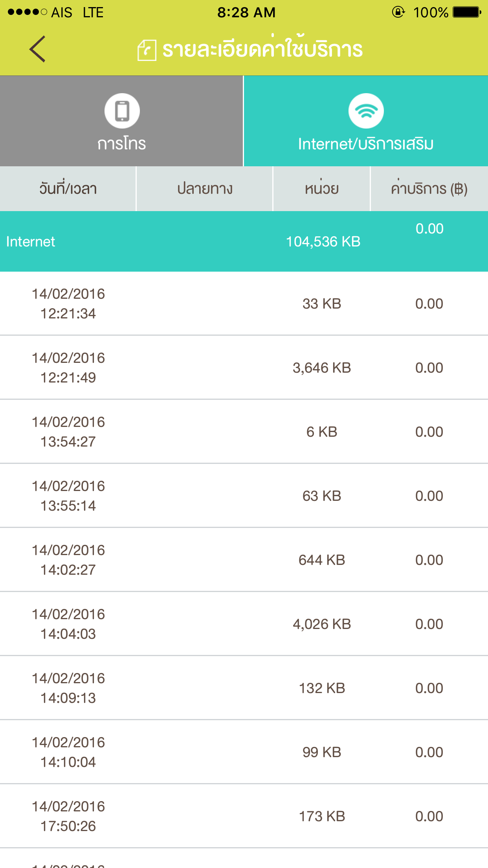
Task: Tap the ค่าบริการ (฿) column header
Action: click(429, 189)
